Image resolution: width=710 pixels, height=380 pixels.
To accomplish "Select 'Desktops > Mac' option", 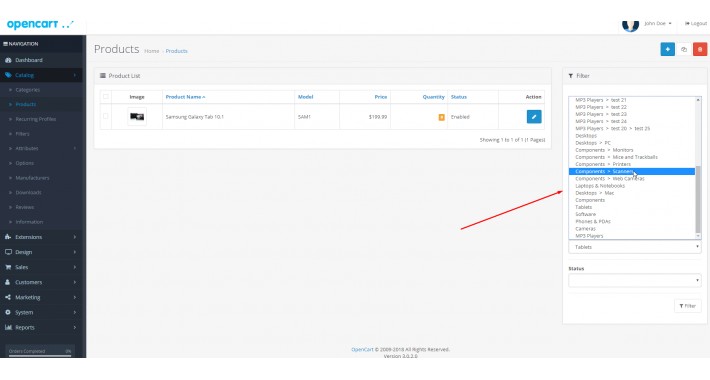I will coord(632,193).
